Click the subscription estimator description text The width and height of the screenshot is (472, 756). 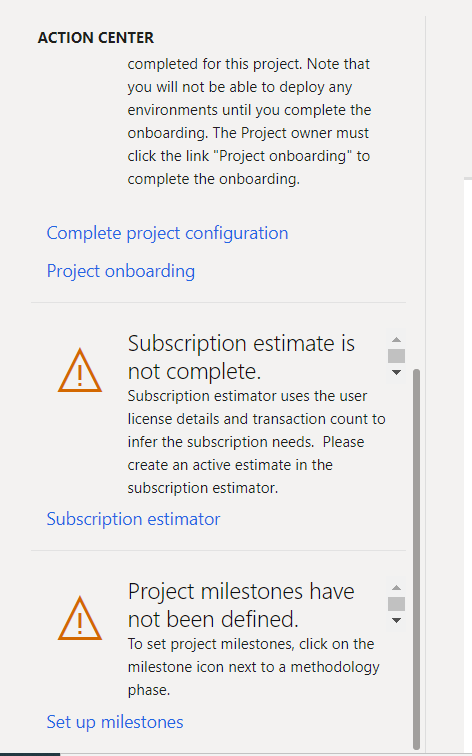256,442
